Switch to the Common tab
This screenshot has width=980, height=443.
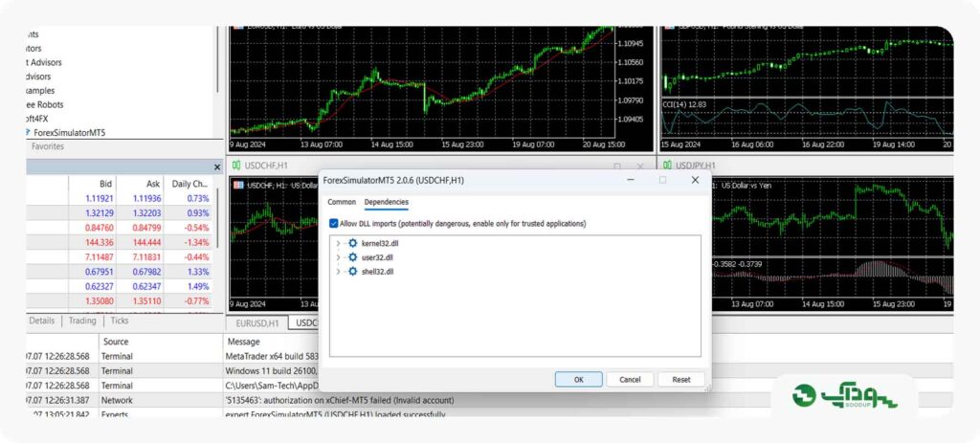coord(342,203)
